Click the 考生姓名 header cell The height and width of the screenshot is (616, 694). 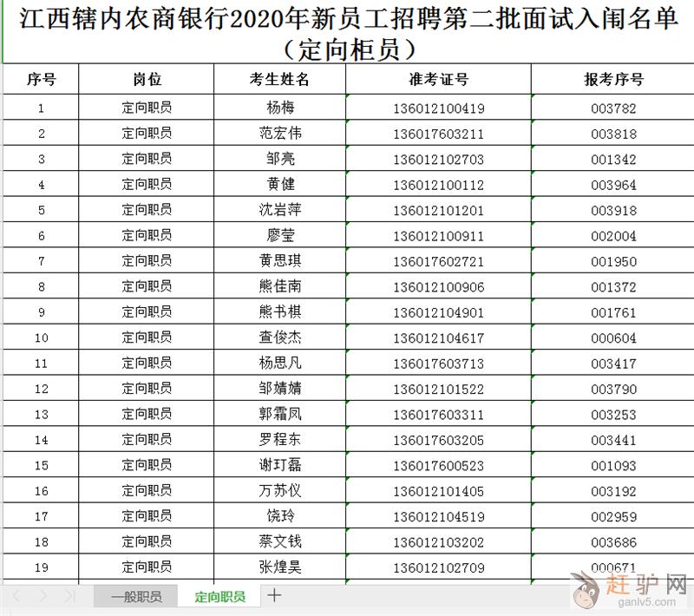pyautogui.click(x=279, y=80)
